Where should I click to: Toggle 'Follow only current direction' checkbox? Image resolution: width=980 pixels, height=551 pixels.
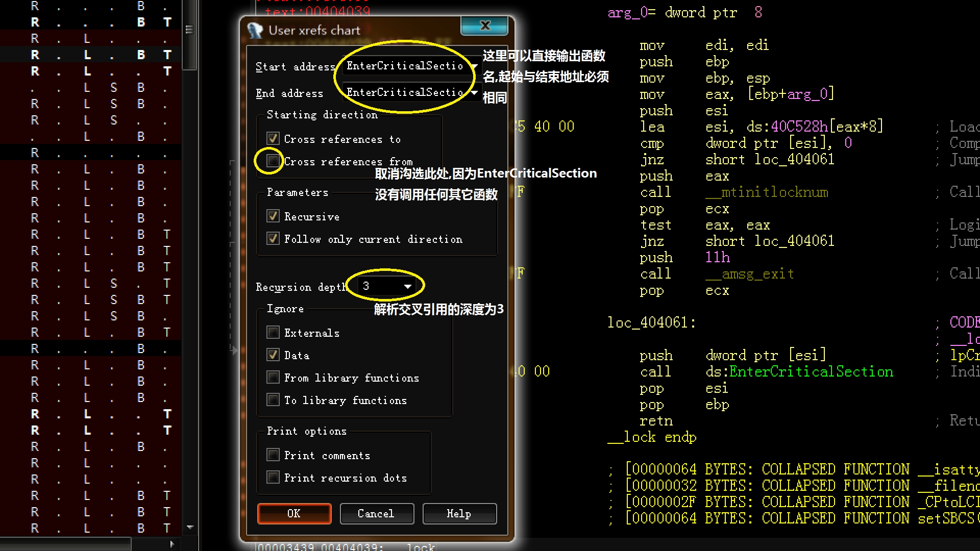[x=273, y=239]
